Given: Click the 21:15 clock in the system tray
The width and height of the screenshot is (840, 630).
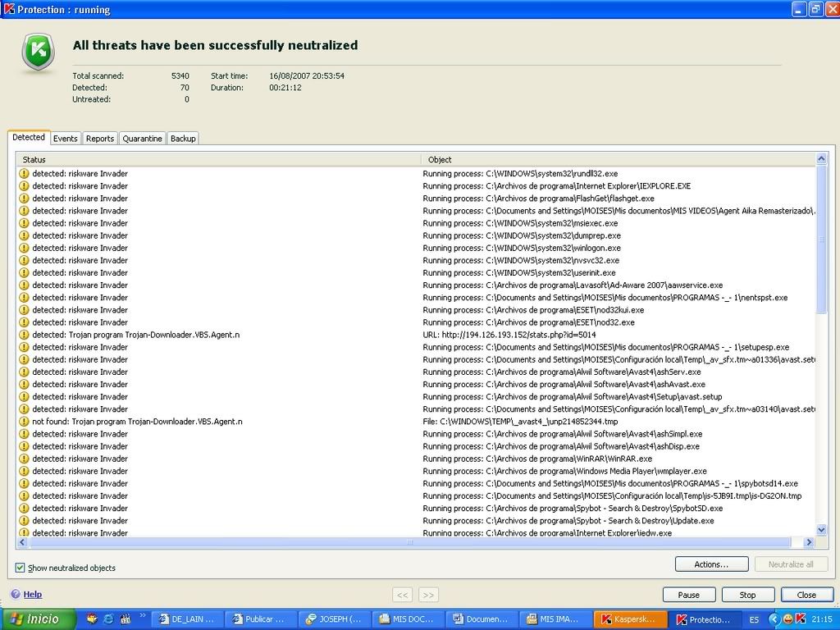Looking at the screenshot, I should pyautogui.click(x=822, y=619).
